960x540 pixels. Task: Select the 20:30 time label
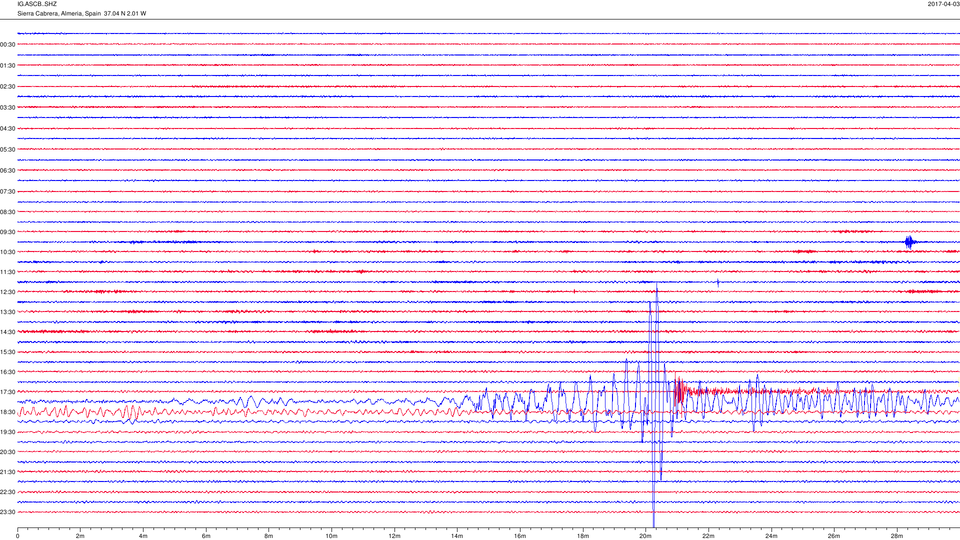tap(7, 452)
